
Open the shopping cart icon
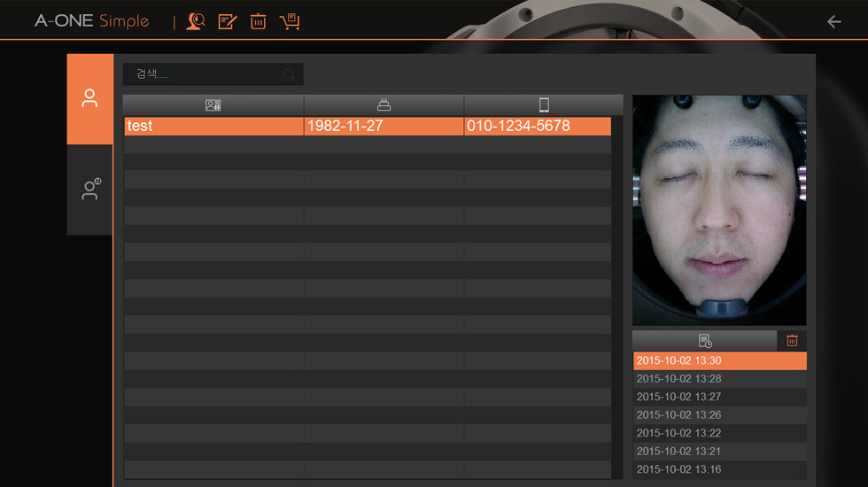pos(291,21)
